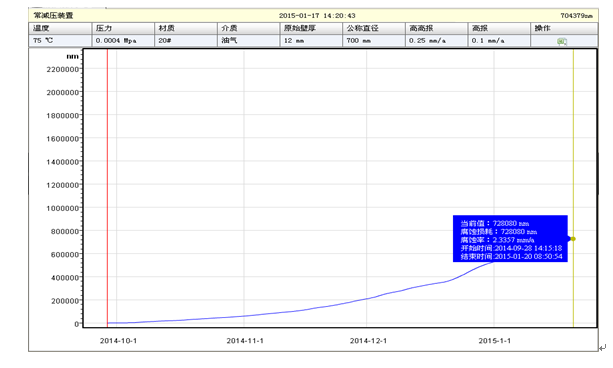Select the 75 ℃ temperature cell
613x368 pixels.
pyautogui.click(x=60, y=41)
